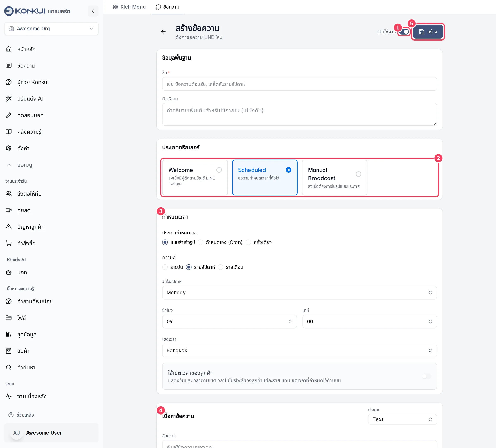
Task: Open ตั้งค่า gear settings
Action: tap(51, 148)
